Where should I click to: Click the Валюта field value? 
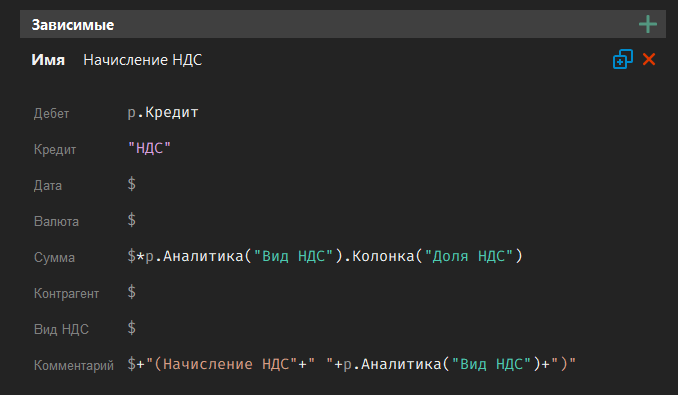click(132, 220)
